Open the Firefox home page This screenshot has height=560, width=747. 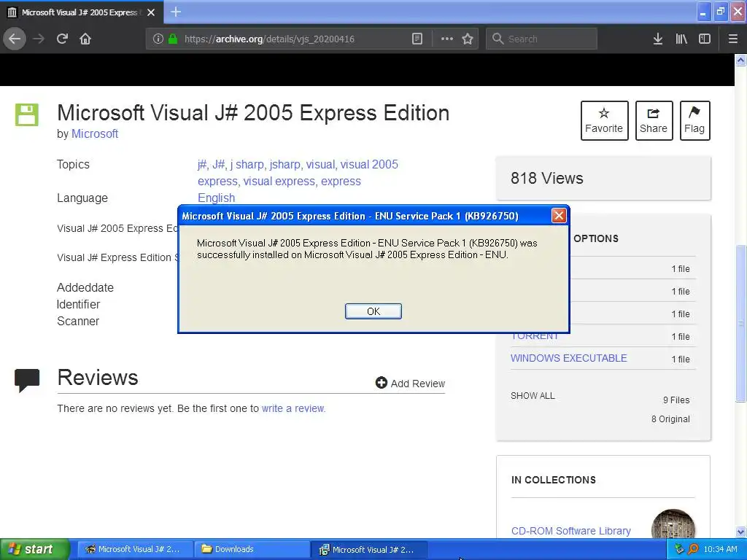click(x=85, y=39)
